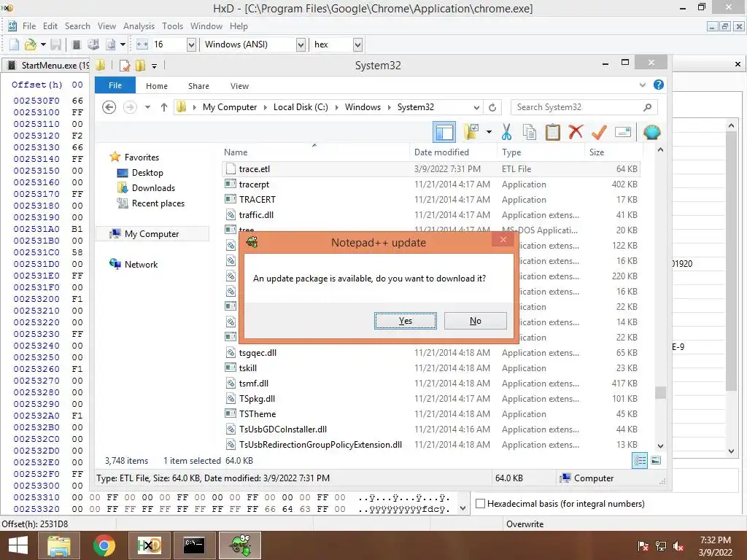Image resolution: width=747 pixels, height=560 pixels.
Task: Select Downloads in Favorites pane
Action: (153, 188)
